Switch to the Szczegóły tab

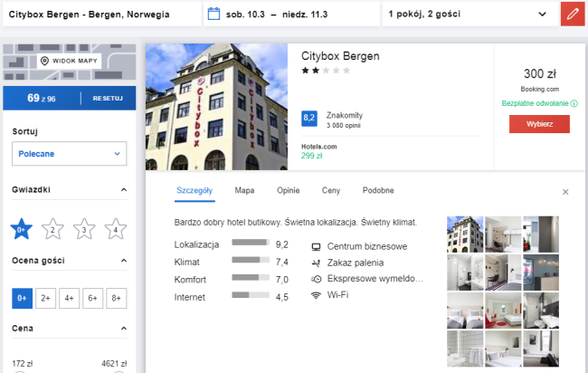[x=194, y=191]
